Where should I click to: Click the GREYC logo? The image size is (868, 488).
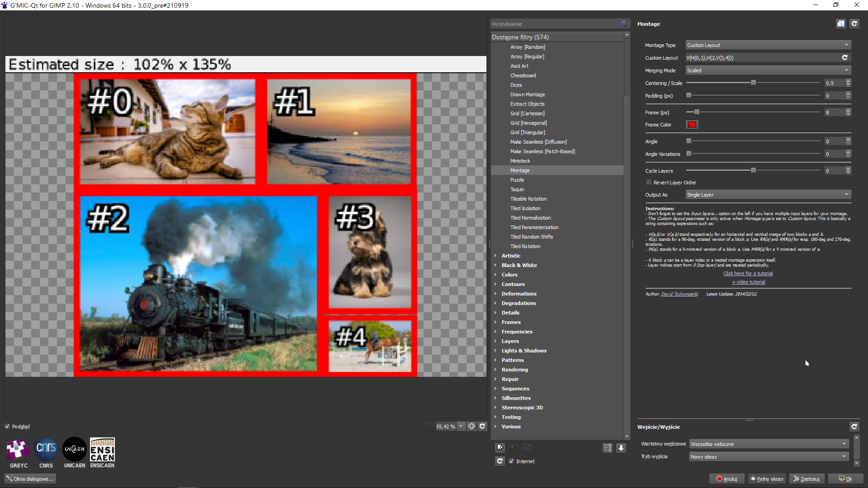point(19,453)
